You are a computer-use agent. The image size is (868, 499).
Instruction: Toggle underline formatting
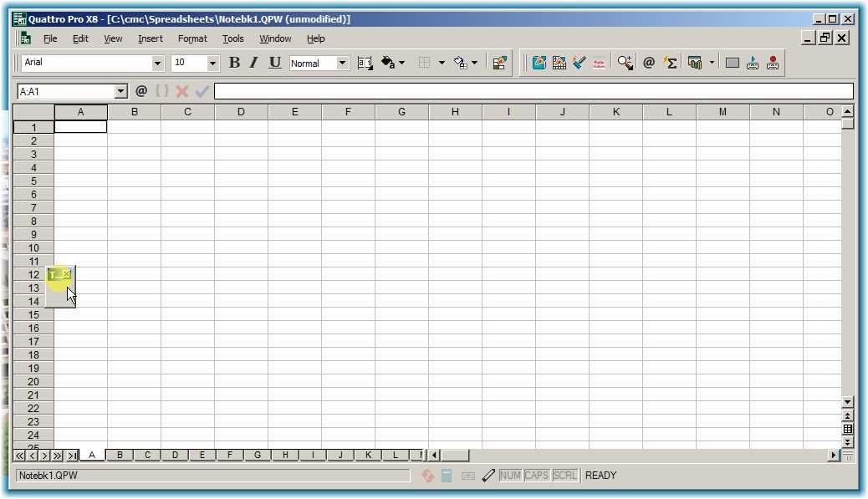275,63
